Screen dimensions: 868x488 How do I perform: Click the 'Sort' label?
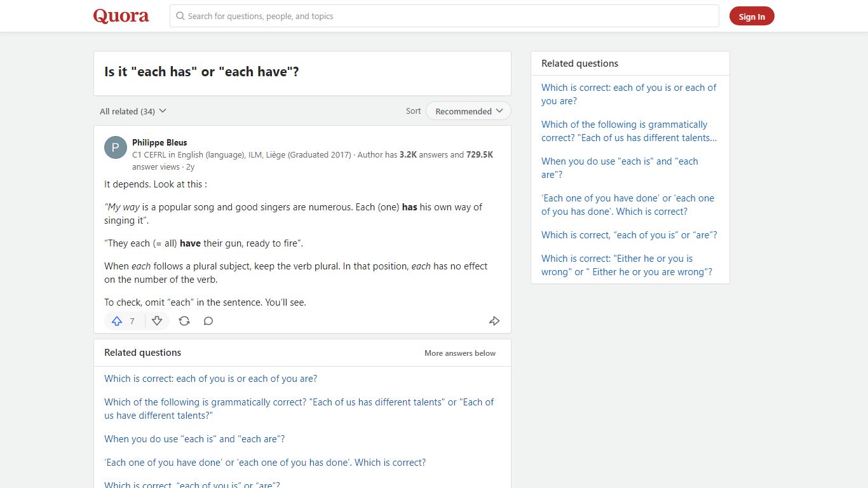[x=413, y=111]
